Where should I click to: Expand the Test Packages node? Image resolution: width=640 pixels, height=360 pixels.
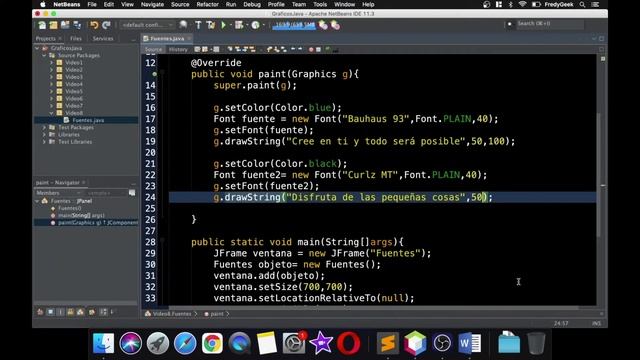[44, 127]
